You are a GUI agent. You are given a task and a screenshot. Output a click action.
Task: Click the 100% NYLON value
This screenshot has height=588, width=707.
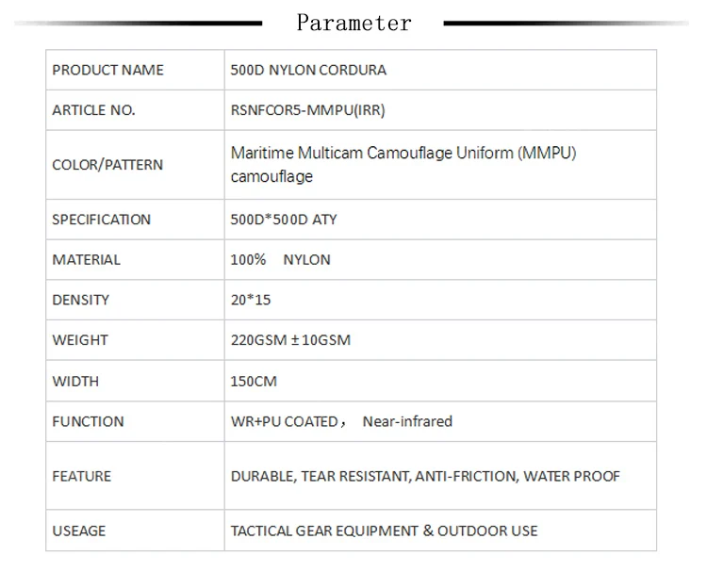(281, 259)
